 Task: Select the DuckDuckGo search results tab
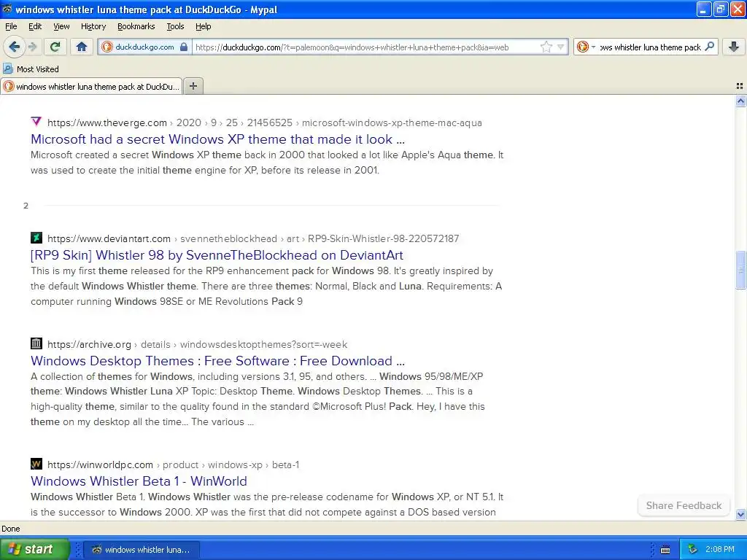(x=91, y=86)
